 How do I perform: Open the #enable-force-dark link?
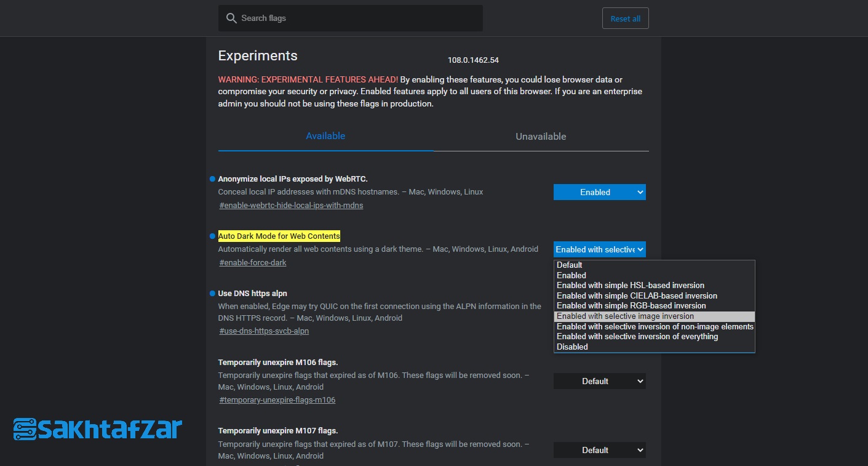253,263
